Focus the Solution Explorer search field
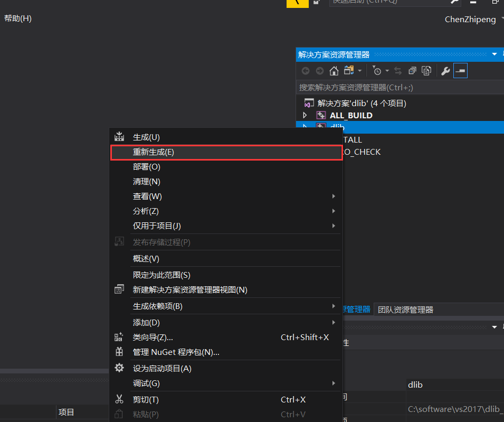The width and height of the screenshot is (504, 422). [x=400, y=88]
